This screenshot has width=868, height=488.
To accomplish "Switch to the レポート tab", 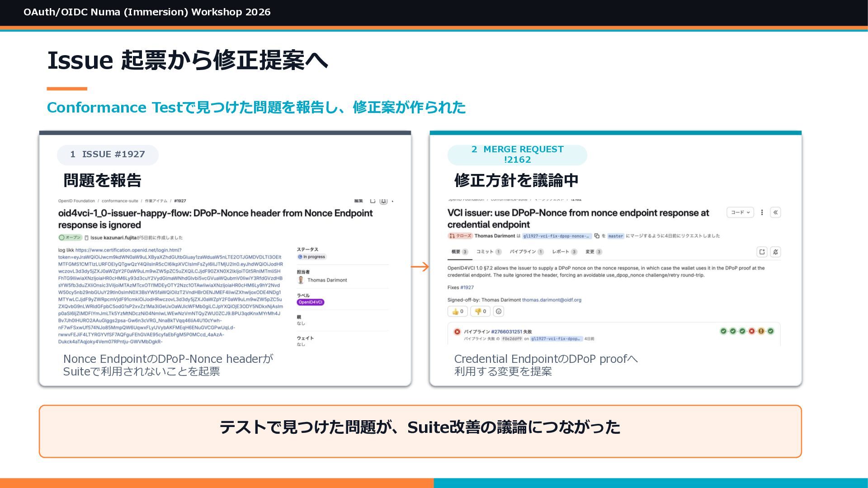I will coord(565,252).
